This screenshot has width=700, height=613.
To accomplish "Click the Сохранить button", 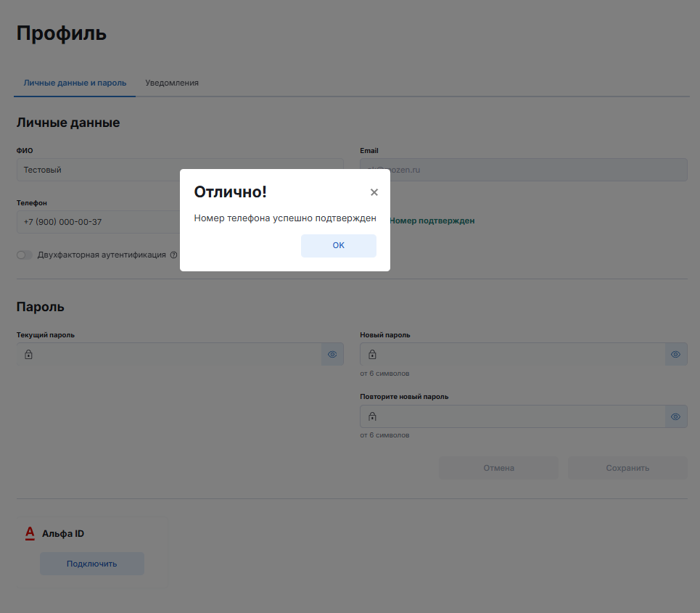I will pyautogui.click(x=627, y=468).
